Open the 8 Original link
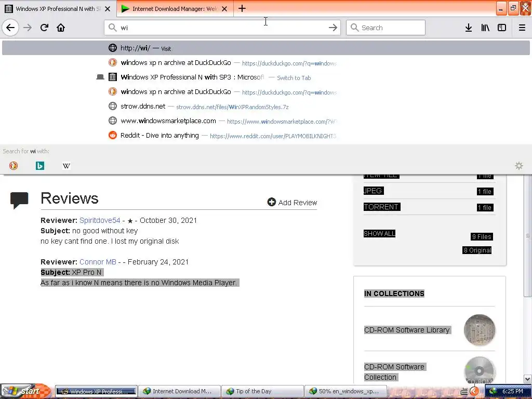The image size is (532, 399). tap(477, 250)
